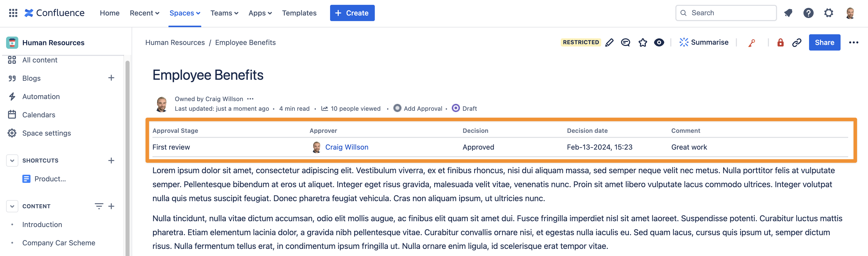Viewport: 868px width, 256px height.
Task: Expand the Recent dropdown menu
Action: (144, 13)
